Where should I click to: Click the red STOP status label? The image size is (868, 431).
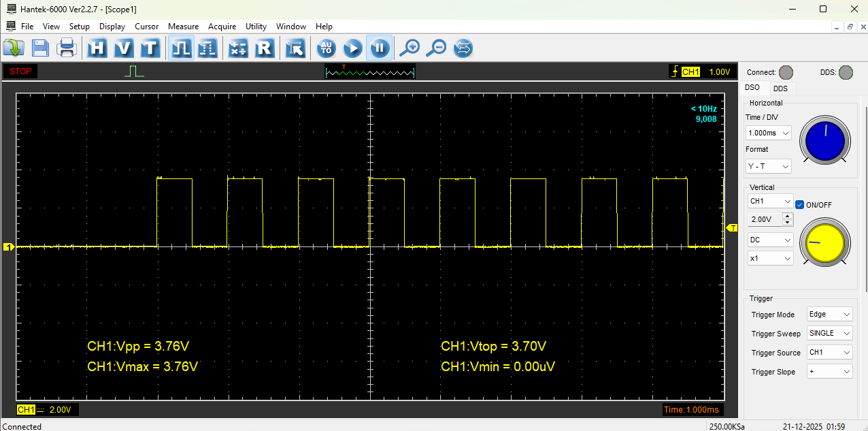point(20,71)
